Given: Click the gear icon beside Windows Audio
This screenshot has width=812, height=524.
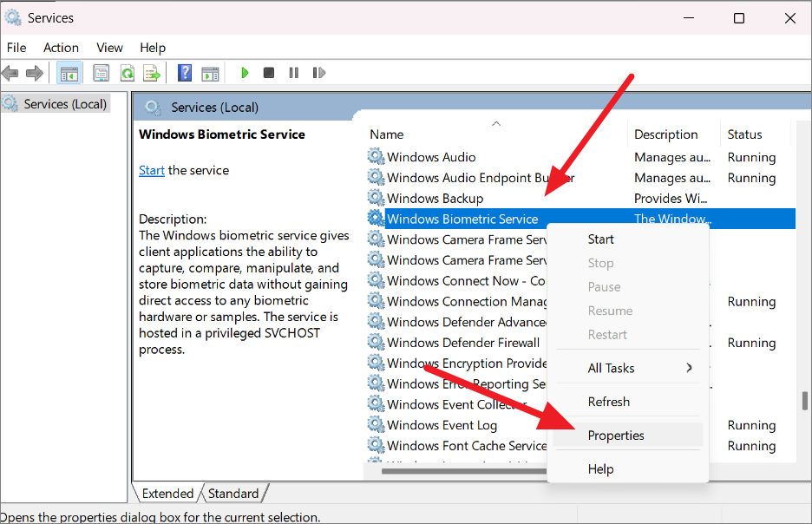Looking at the screenshot, I should [x=376, y=156].
